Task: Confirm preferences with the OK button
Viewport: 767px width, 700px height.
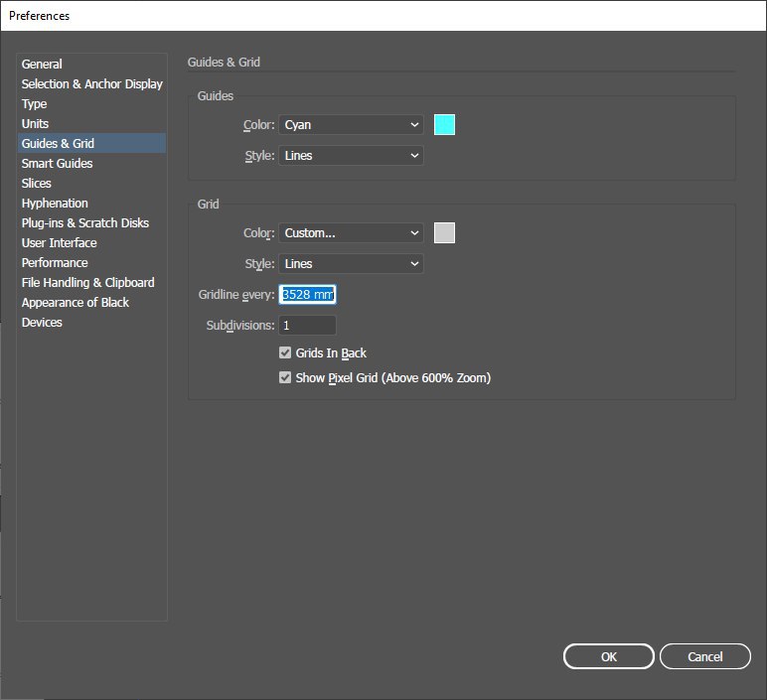Action: (x=608, y=656)
